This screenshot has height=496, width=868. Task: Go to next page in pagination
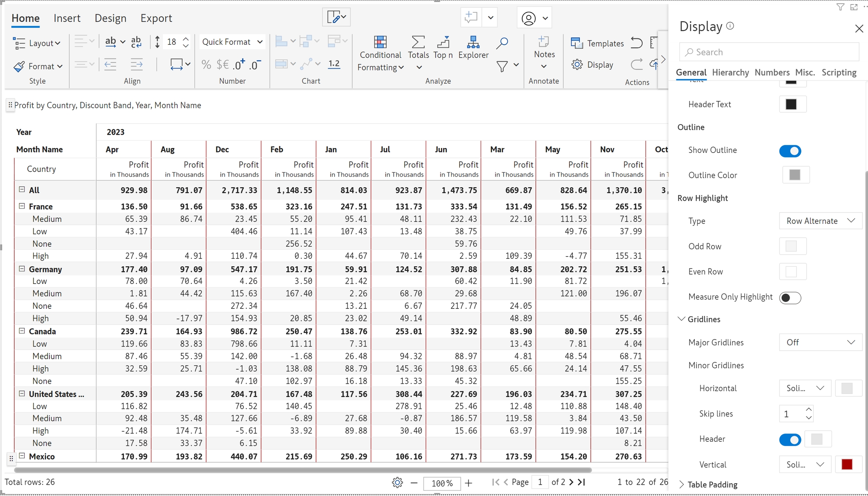(571, 482)
